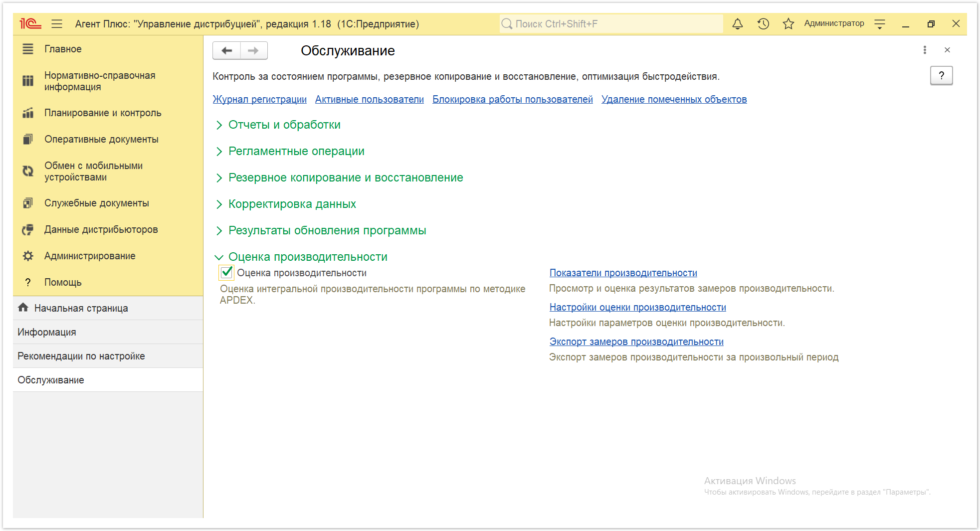980x531 pixels.
Task: Toggle the Оценка производительности checkbox
Action: pos(226,272)
